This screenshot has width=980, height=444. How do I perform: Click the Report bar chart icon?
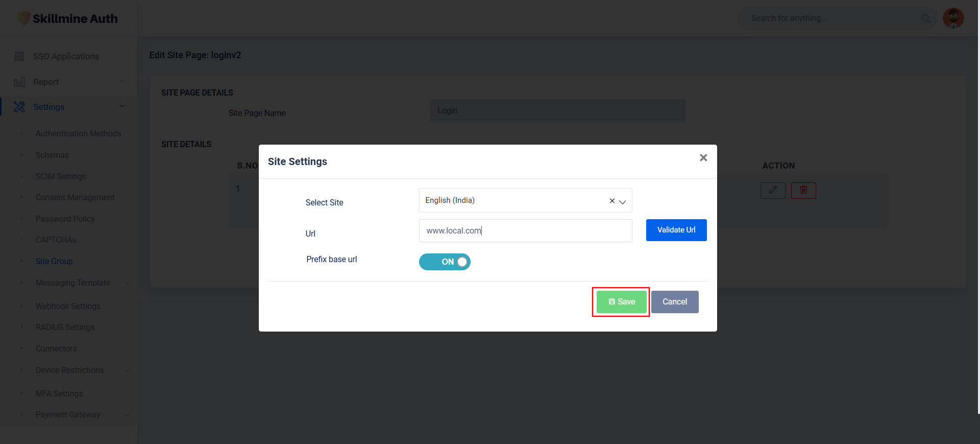coord(19,82)
